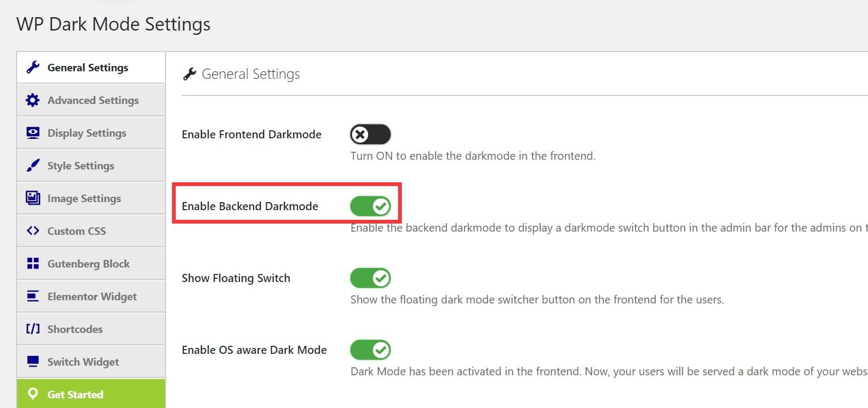The width and height of the screenshot is (868, 408).
Task: Click the location pin icon on Get Started
Action: 33,394
